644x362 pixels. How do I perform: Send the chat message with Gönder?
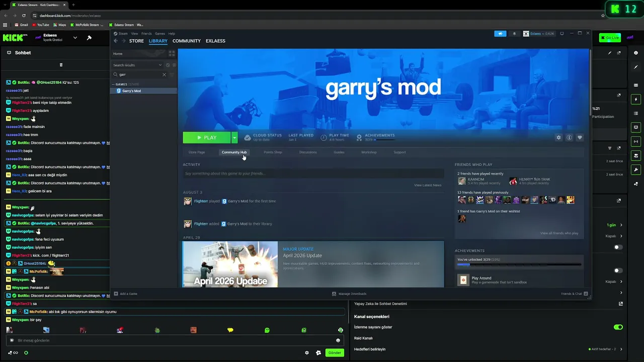click(335, 352)
